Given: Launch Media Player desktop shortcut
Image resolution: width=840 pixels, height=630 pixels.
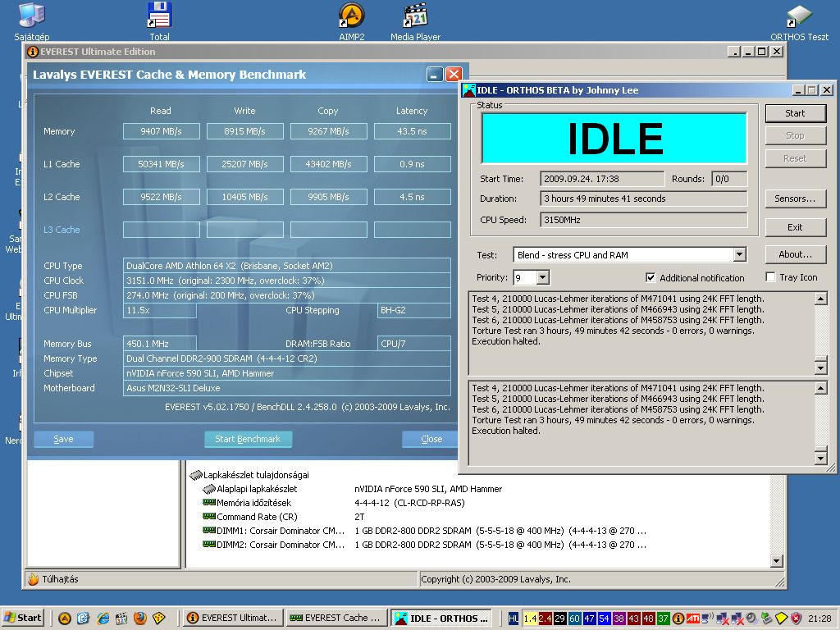Looking at the screenshot, I should pos(415,21).
